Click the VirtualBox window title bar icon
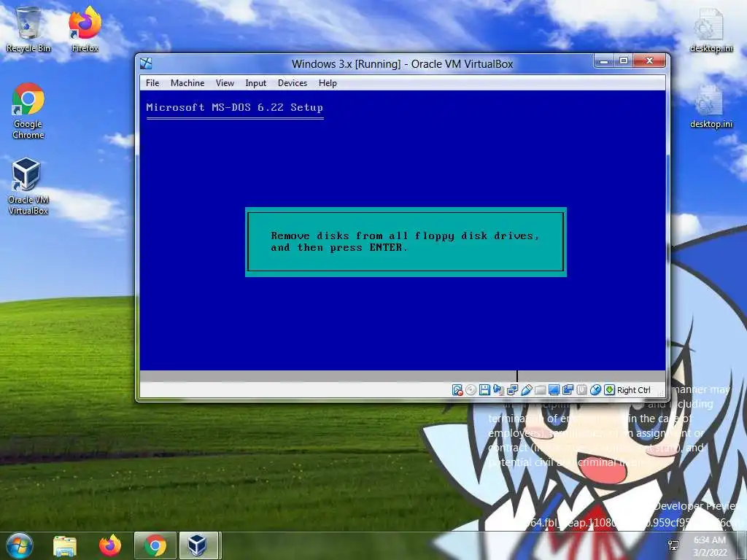 click(x=146, y=63)
